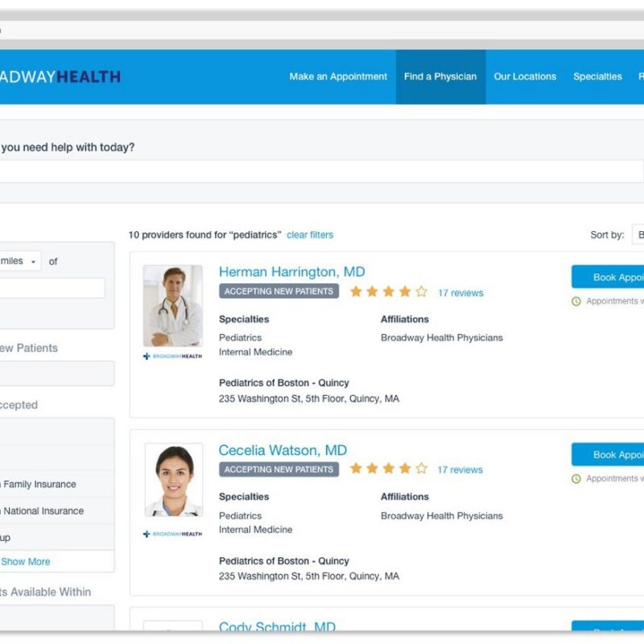644x644 pixels.
Task: Click the clock icon in Cecelia Watson's card
Action: pos(576,479)
